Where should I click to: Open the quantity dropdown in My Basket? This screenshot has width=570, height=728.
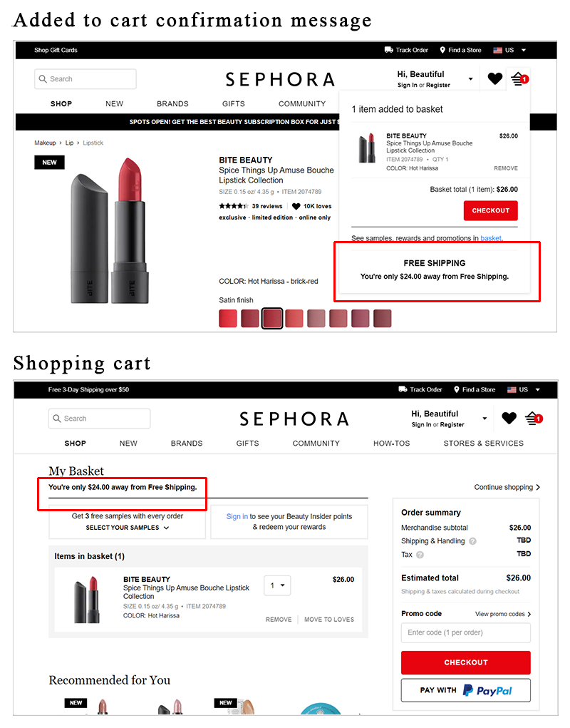[x=277, y=585]
